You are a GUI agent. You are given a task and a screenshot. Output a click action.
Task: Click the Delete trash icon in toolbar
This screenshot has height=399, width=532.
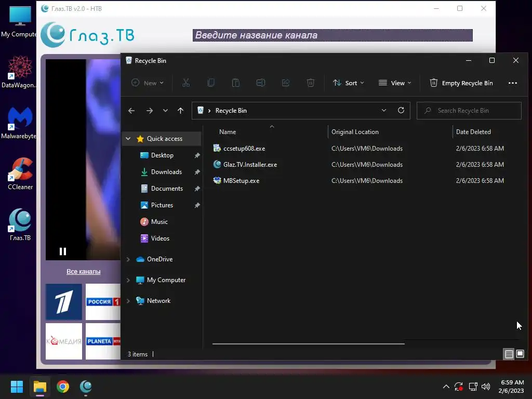(311, 83)
